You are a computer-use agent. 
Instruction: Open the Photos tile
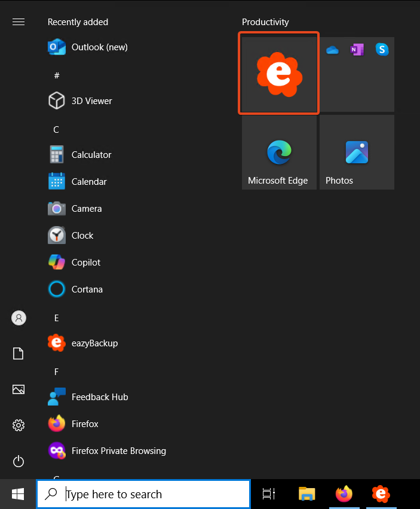tap(357, 153)
